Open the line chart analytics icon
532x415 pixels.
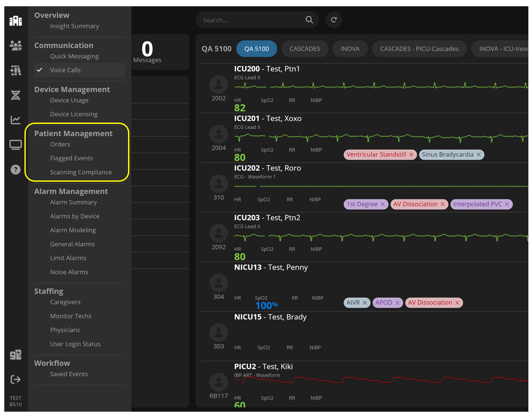pos(16,120)
